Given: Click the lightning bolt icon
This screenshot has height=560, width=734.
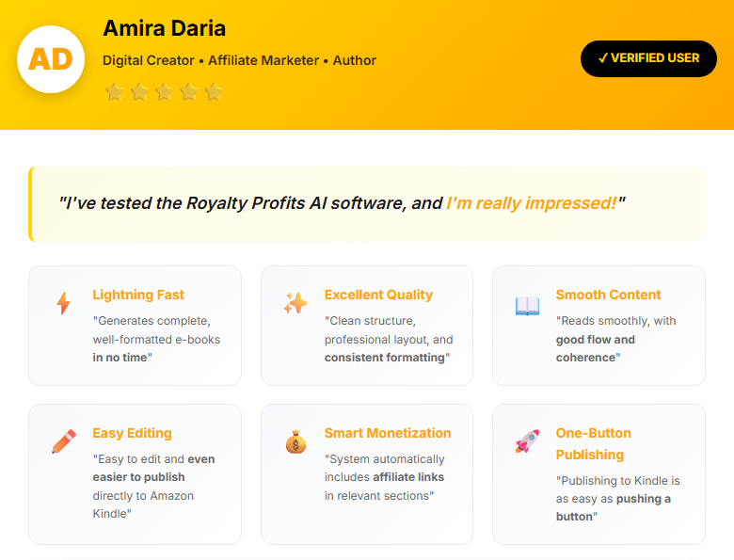Looking at the screenshot, I should 63,303.
